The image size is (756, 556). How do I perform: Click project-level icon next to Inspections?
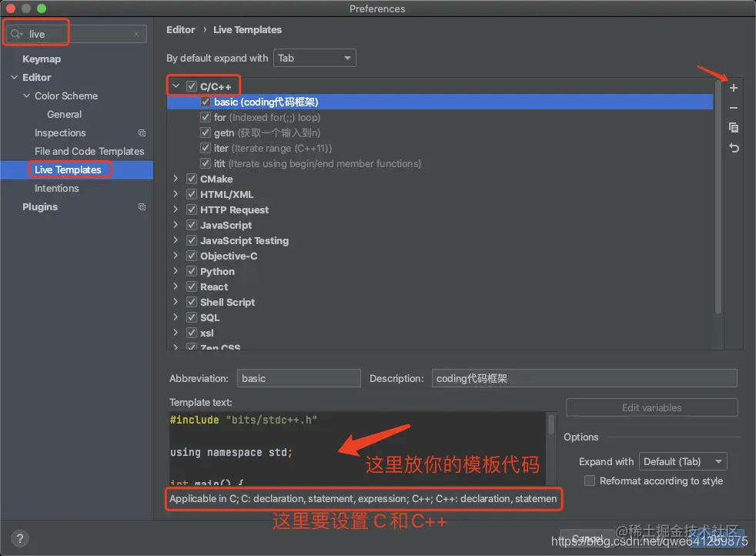[142, 132]
